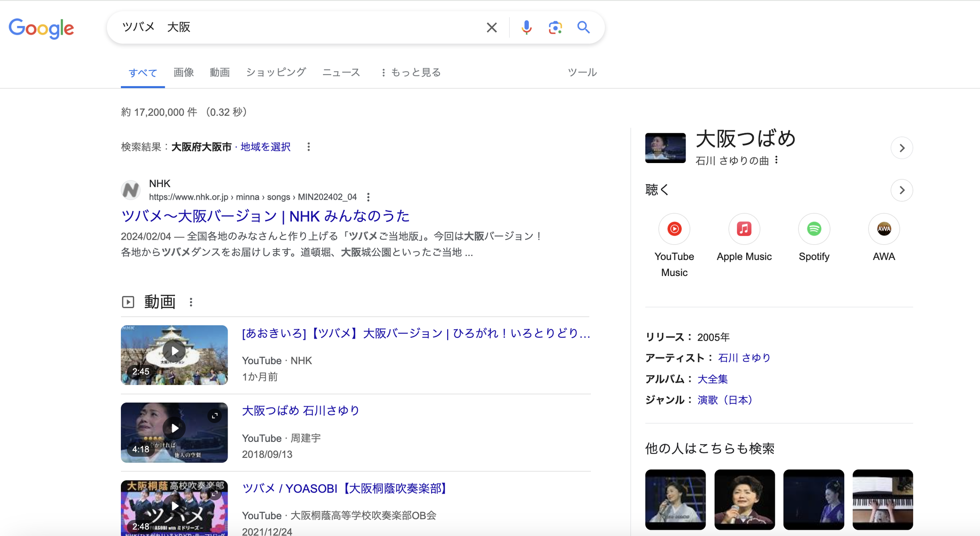Image resolution: width=980 pixels, height=536 pixels.
Task: Switch to the ニュース tab
Action: (341, 72)
